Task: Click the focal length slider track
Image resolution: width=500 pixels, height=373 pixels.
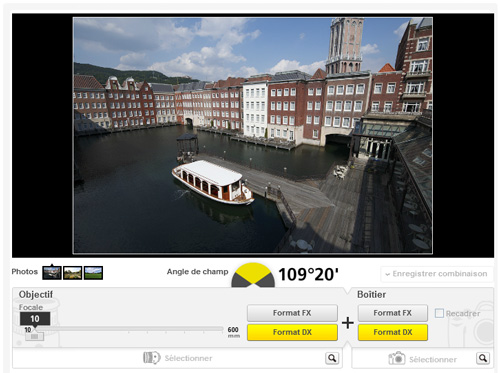Action: click(128, 329)
